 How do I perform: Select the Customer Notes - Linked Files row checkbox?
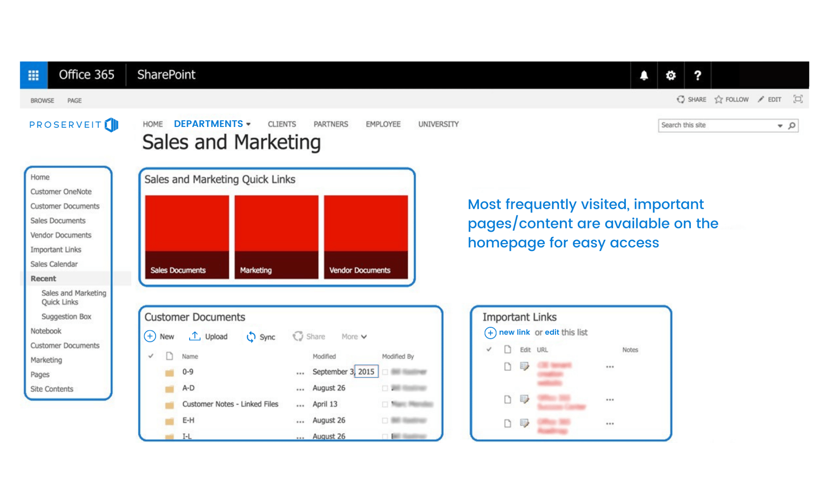coord(384,404)
